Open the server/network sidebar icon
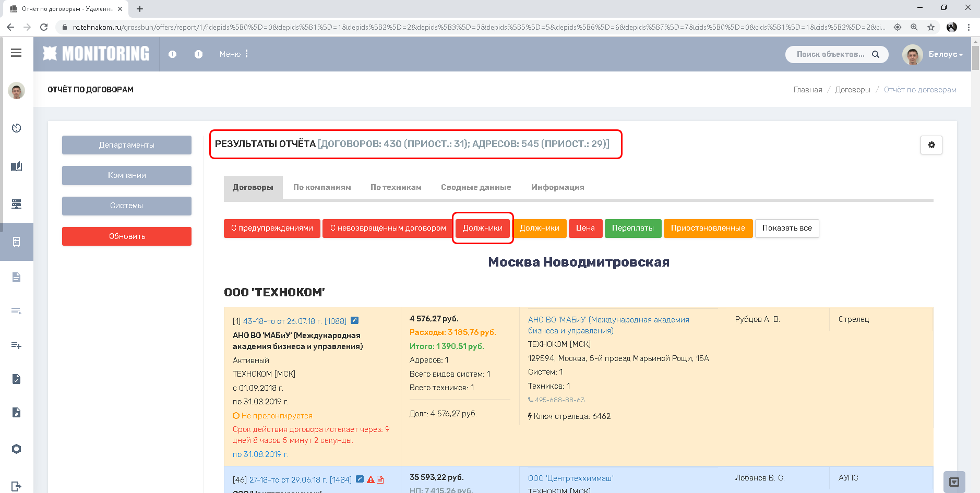Screen dimensions: 980x493 (16, 204)
